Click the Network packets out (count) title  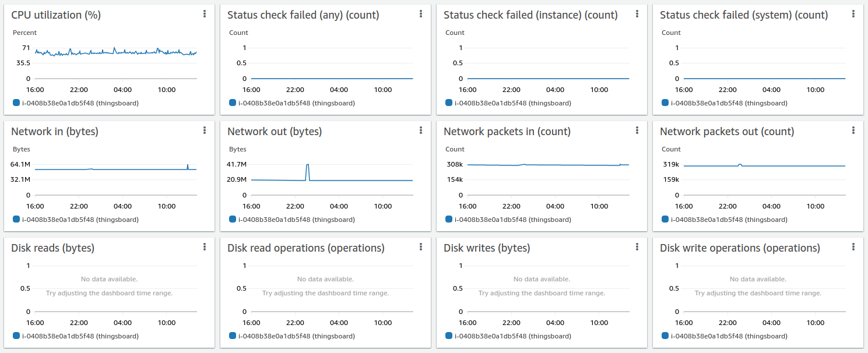(x=727, y=132)
